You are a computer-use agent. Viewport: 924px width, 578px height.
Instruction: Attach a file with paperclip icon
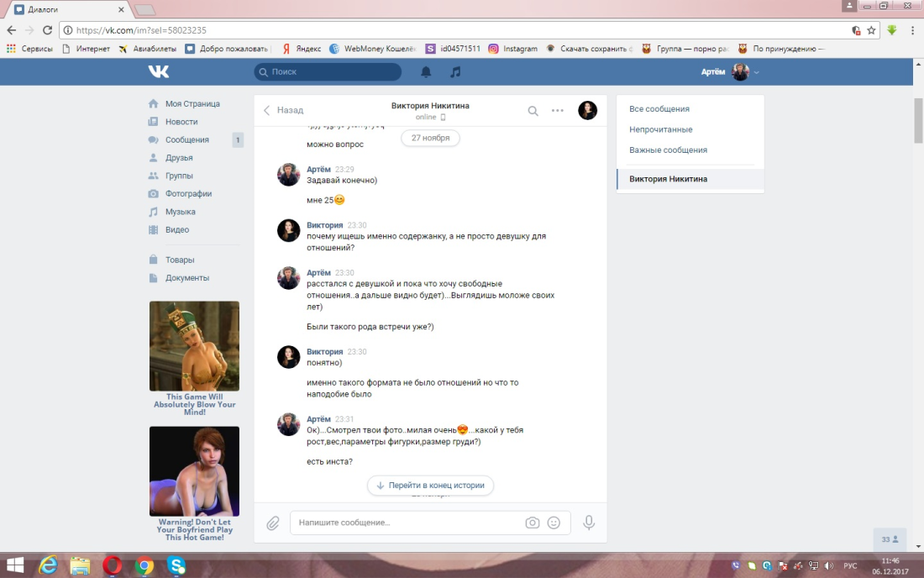(273, 523)
